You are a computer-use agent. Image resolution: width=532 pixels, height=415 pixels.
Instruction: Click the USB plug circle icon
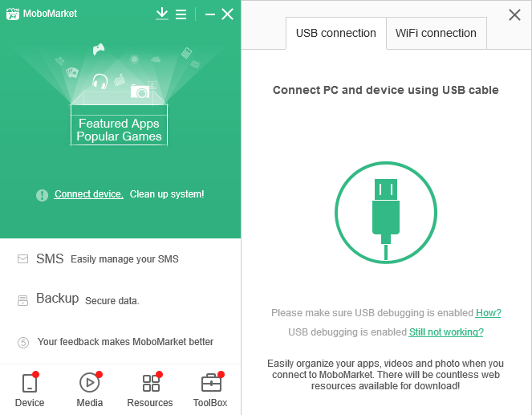[x=386, y=213]
